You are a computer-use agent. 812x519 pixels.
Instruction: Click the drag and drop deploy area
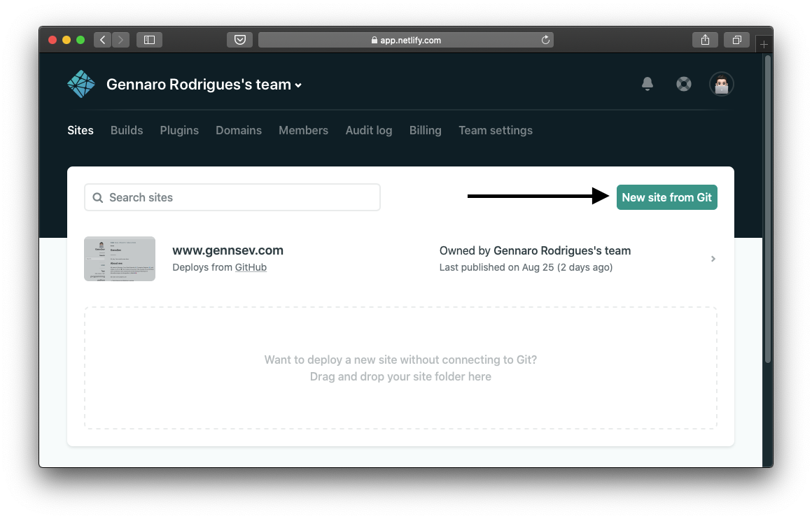(x=401, y=368)
